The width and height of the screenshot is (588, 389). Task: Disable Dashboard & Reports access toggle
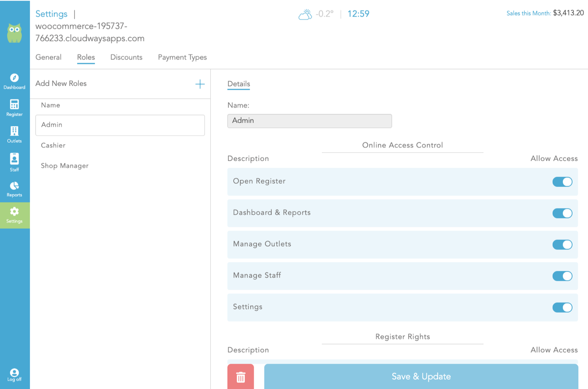click(x=562, y=213)
